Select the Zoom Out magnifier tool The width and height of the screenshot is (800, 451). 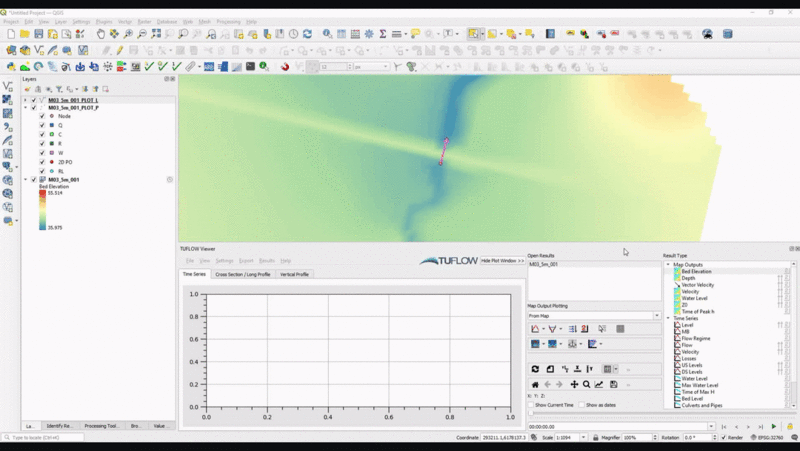coord(142,34)
